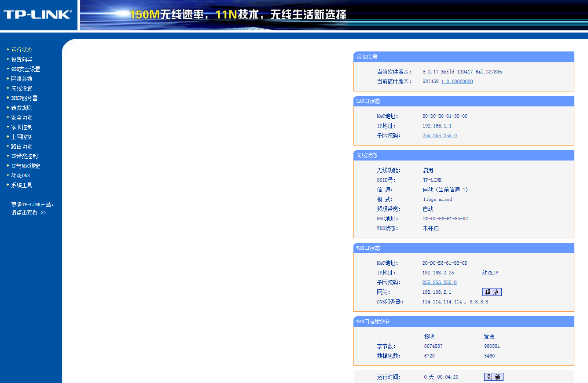Expand DHCP服务器 menu section
Screen dimensions: 588x383
pyautogui.click(x=25, y=98)
